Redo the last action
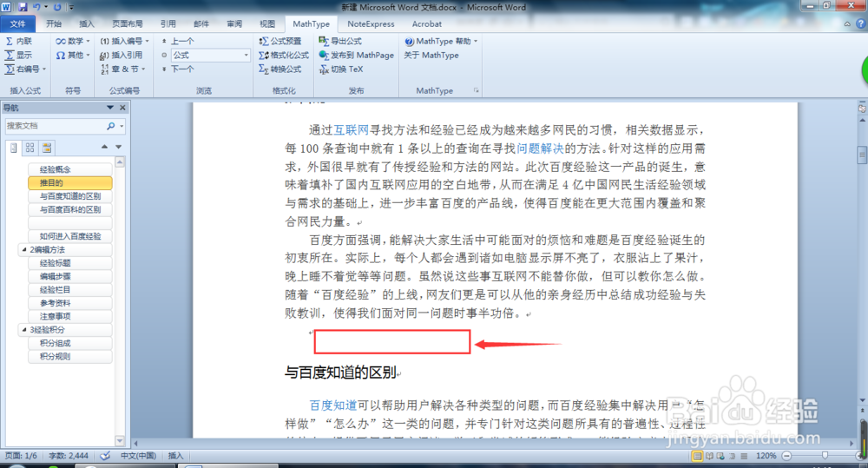The width and height of the screenshot is (868, 468). coord(57,7)
